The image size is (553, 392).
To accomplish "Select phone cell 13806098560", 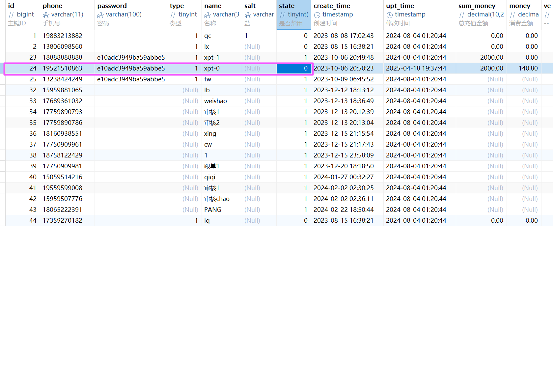I will pos(67,46).
